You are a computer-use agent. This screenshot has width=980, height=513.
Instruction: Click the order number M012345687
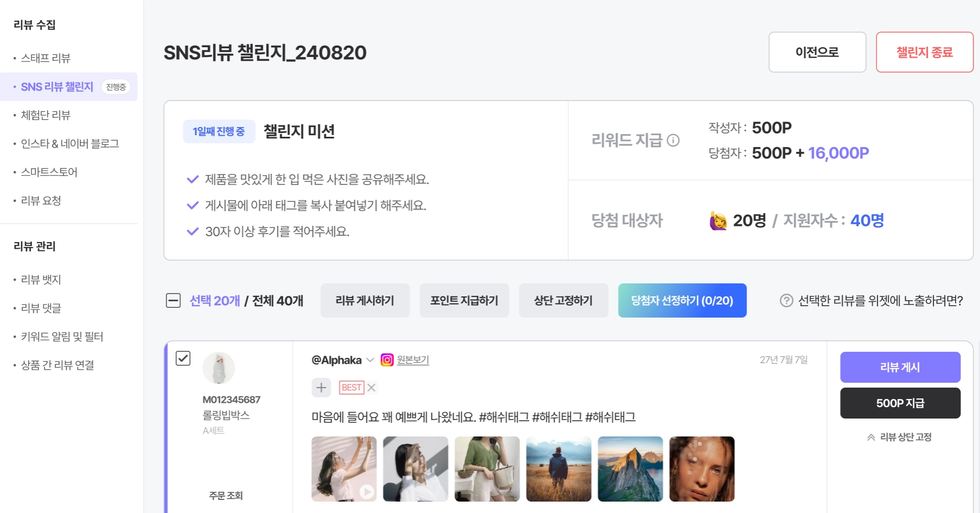tap(231, 400)
